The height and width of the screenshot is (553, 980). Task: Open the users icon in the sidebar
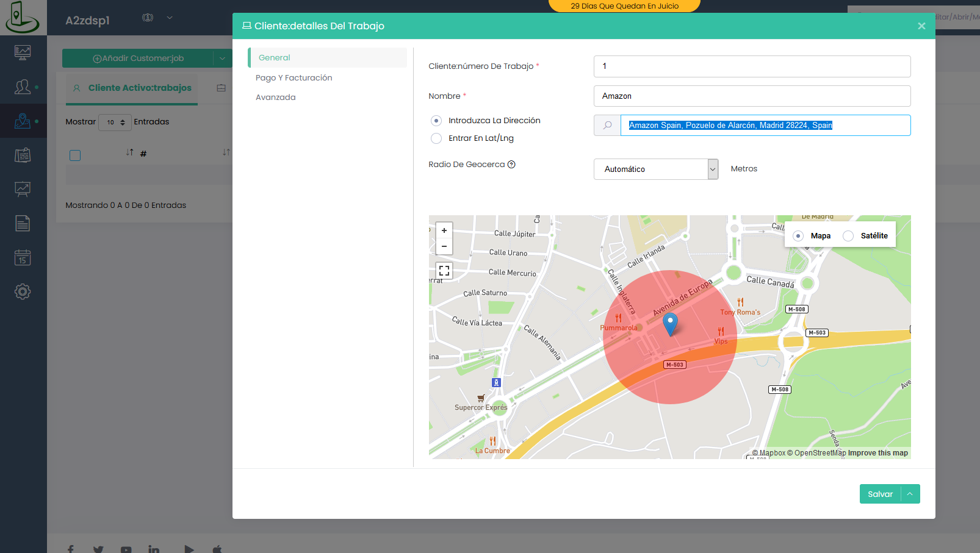pyautogui.click(x=23, y=87)
